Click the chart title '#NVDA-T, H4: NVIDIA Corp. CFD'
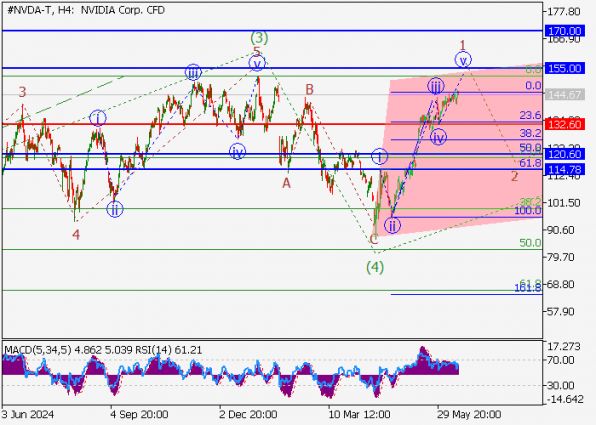 tap(86, 10)
